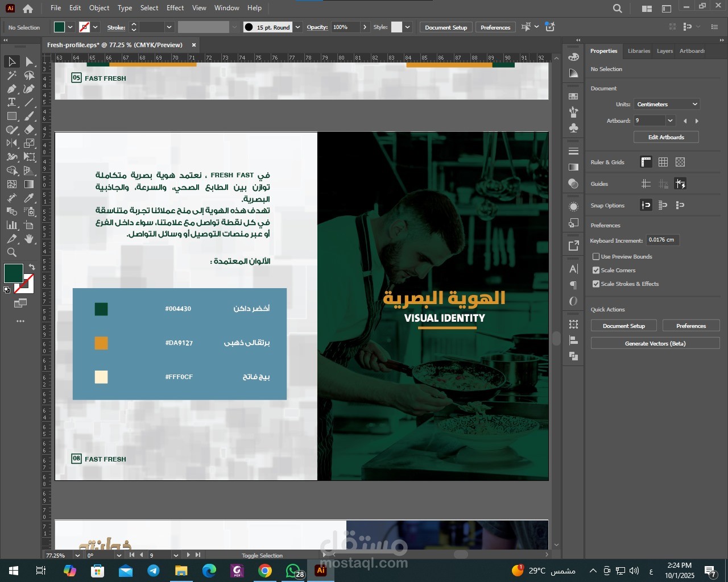The image size is (728, 582).
Task: Expand the Artboard number dropdown in Properties
Action: (670, 120)
